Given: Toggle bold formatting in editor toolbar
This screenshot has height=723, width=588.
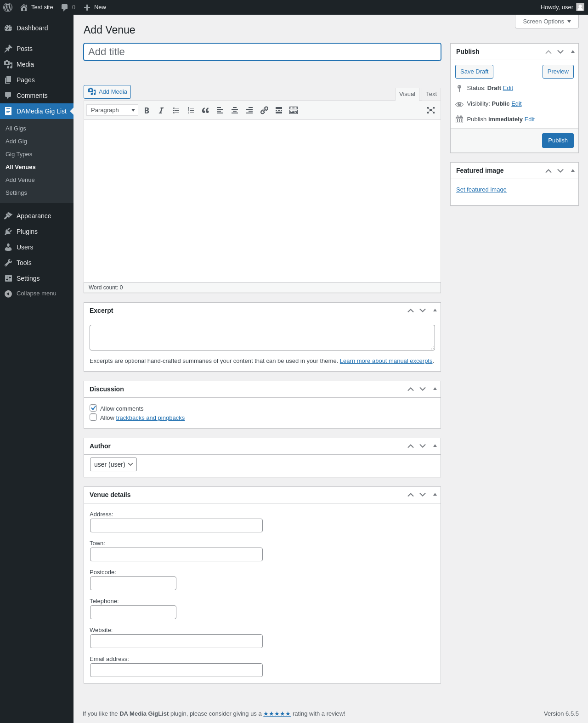Looking at the screenshot, I should (147, 110).
